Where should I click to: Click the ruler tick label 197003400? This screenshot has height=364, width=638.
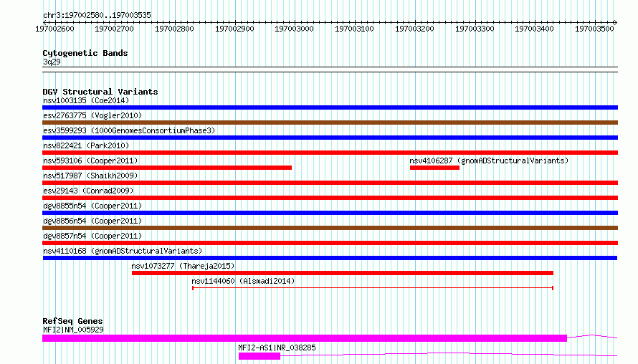534,29
